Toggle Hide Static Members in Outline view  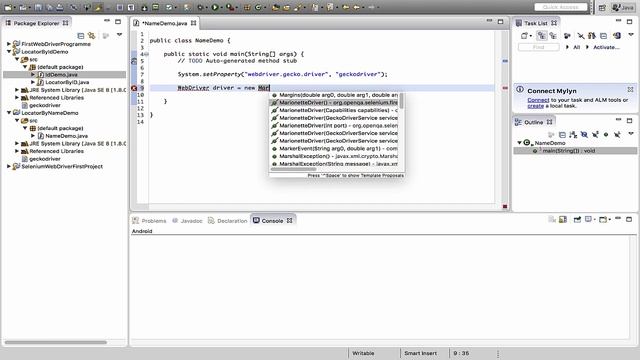pos(595,134)
